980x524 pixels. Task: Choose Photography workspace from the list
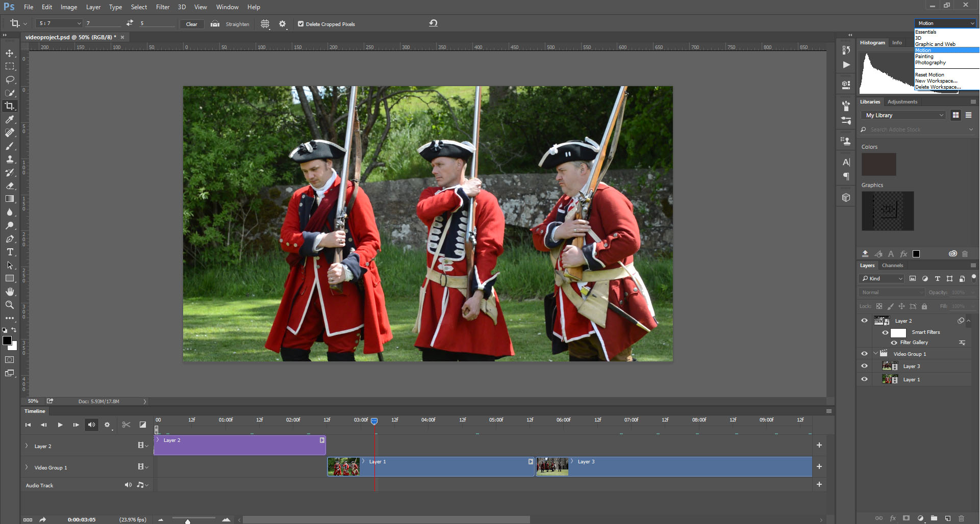(930, 63)
